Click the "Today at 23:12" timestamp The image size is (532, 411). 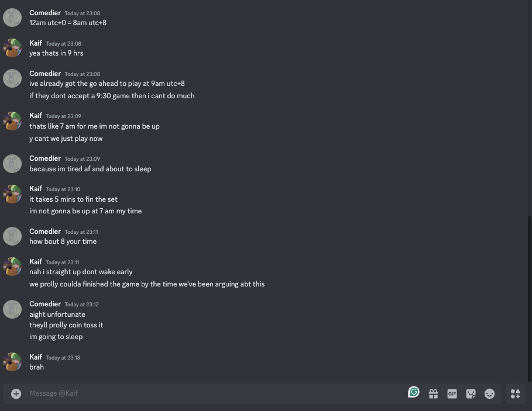click(x=81, y=305)
